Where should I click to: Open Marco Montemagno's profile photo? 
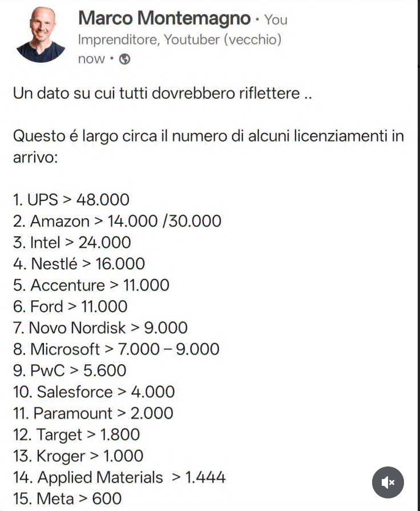tap(41, 35)
